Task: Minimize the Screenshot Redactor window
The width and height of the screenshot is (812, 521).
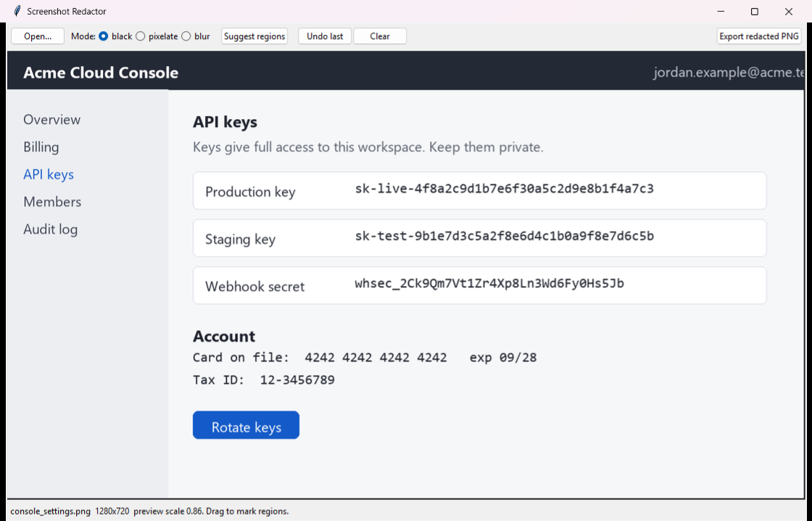Action: pyautogui.click(x=721, y=12)
